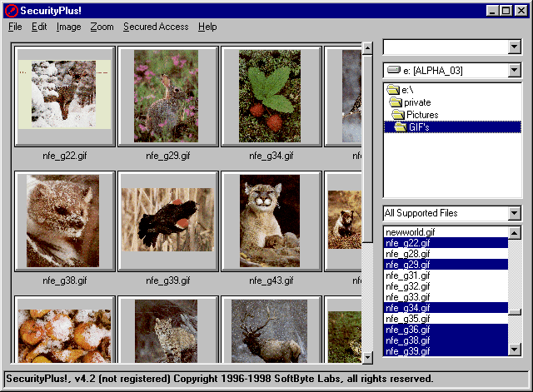Select the bobcat thumbnail in bottom row
The height and width of the screenshot is (392, 533).
point(168,330)
